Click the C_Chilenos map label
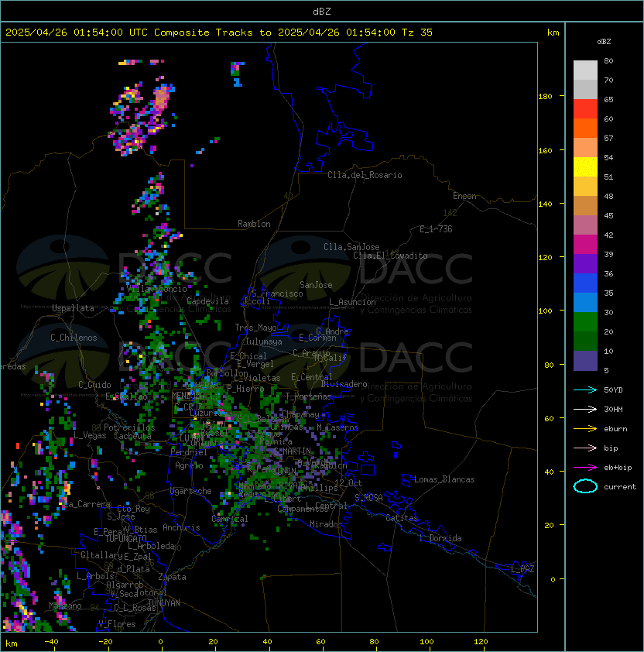This screenshot has width=644, height=652. tap(74, 338)
